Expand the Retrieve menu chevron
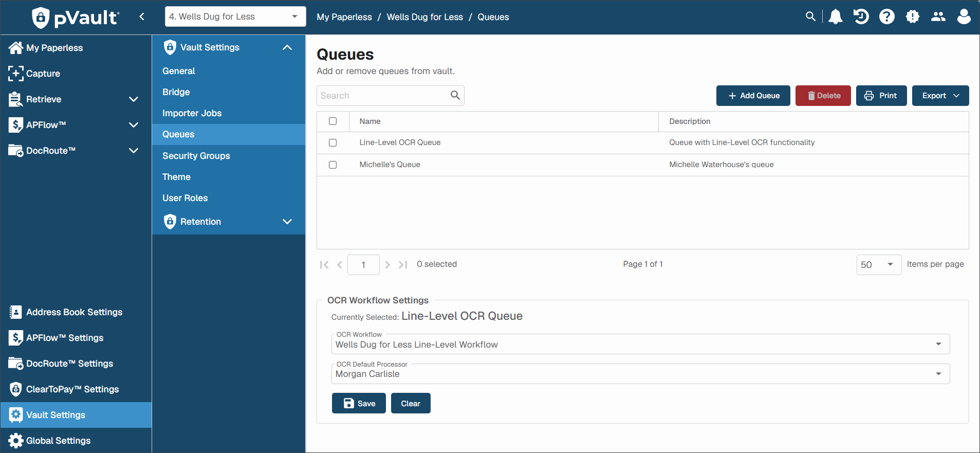980x453 pixels. click(134, 99)
